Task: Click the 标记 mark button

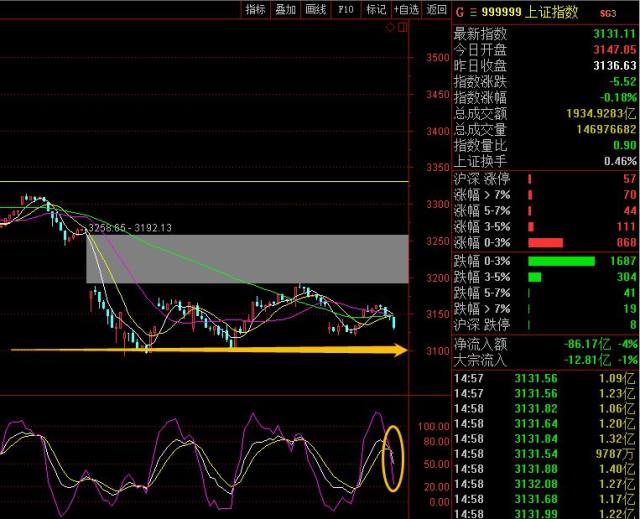Action: 376,10
